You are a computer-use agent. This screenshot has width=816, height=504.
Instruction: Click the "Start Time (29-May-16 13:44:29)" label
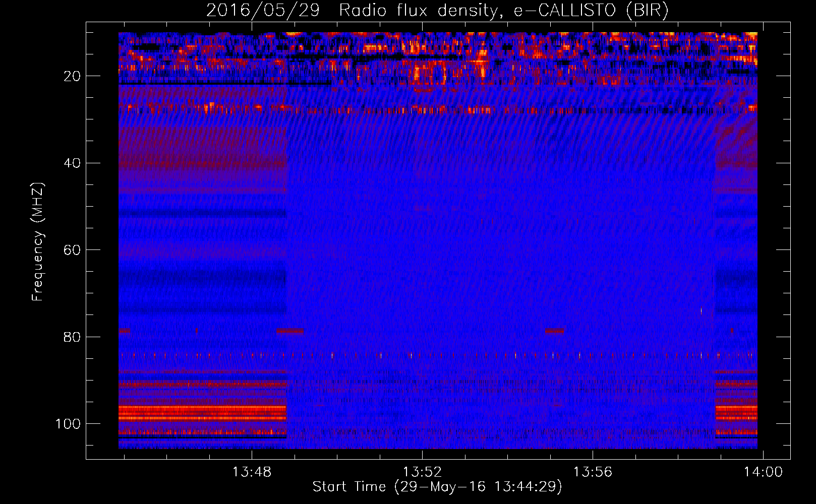437,487
